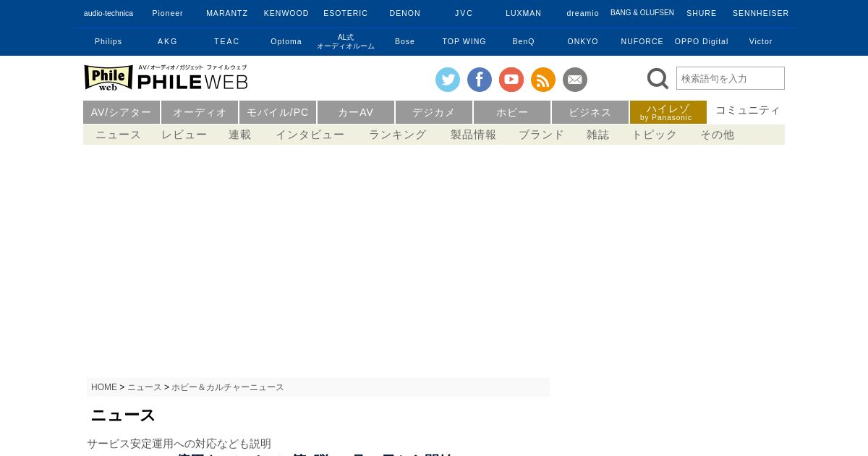Click ホビー＆カルチャーニュース breadcrumb link
The image size is (868, 456).
[x=228, y=387]
